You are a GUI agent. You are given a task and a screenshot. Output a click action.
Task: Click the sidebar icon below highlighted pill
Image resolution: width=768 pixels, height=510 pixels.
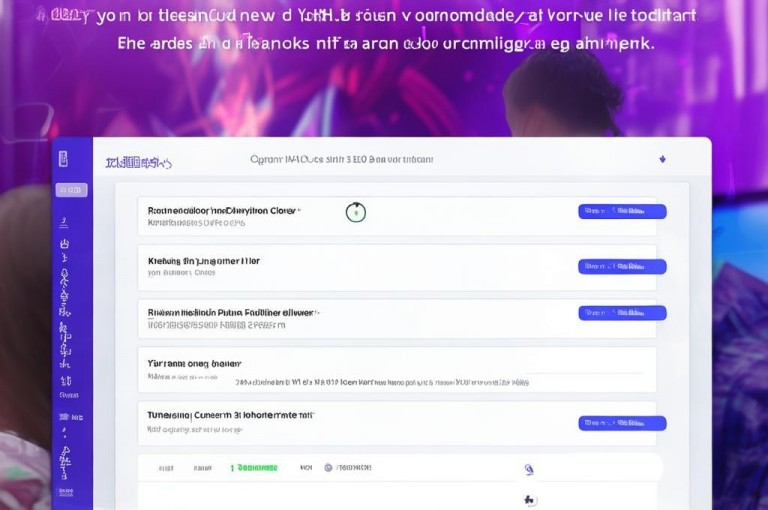(64, 223)
